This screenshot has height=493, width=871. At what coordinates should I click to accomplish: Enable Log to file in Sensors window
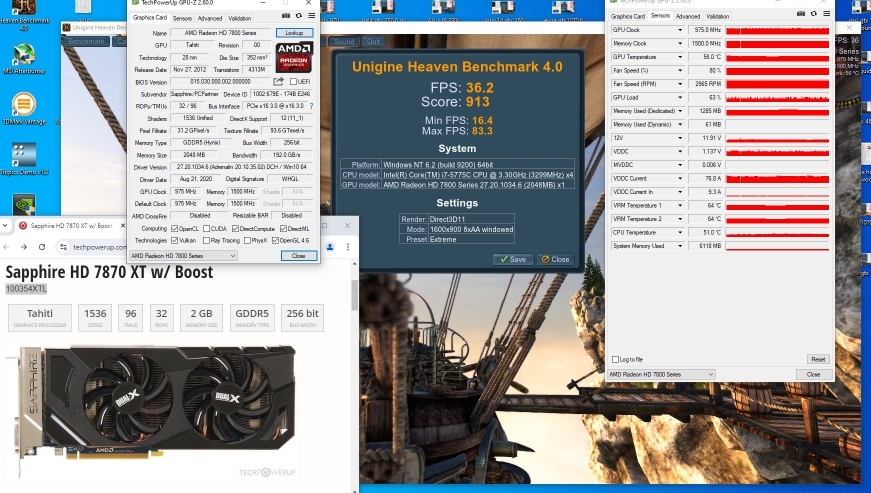[x=615, y=359]
